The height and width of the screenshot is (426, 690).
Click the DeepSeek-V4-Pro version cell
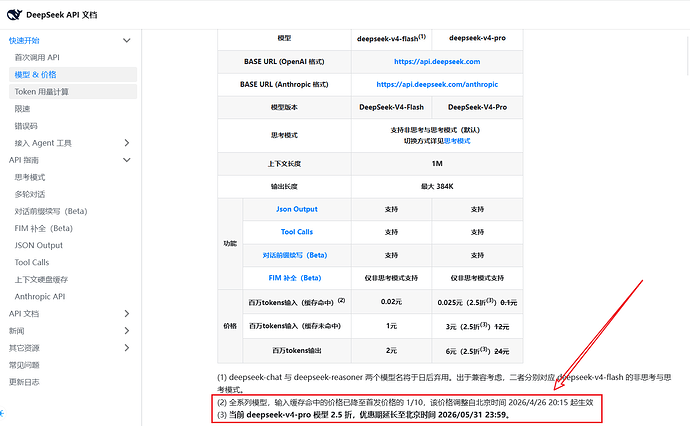tap(477, 107)
